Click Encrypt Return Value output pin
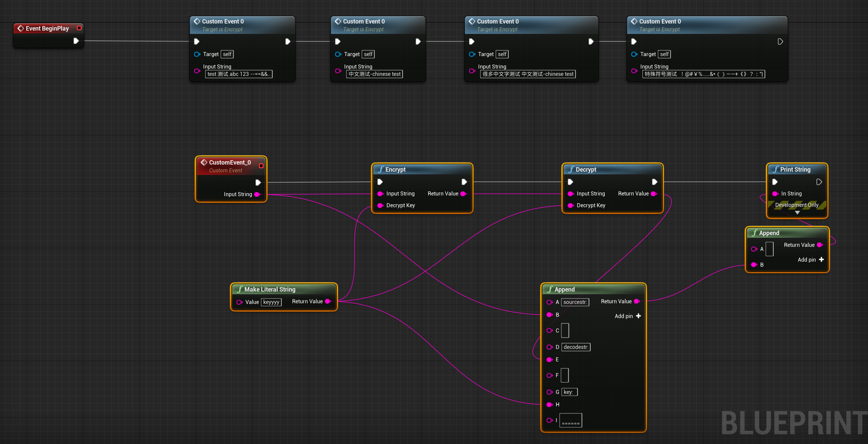This screenshot has width=868, height=444. point(463,193)
